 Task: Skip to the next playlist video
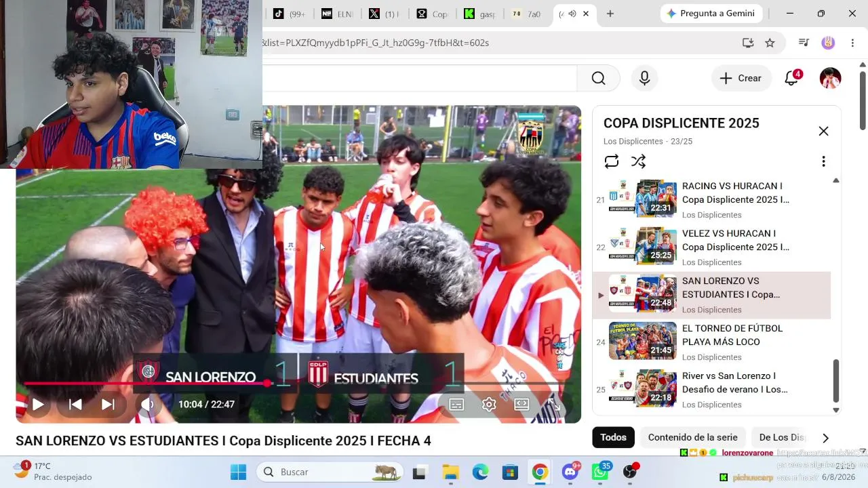tap(108, 405)
